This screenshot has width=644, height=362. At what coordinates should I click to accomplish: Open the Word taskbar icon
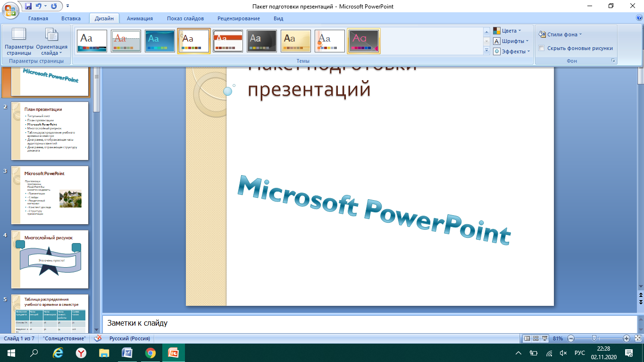point(127,353)
